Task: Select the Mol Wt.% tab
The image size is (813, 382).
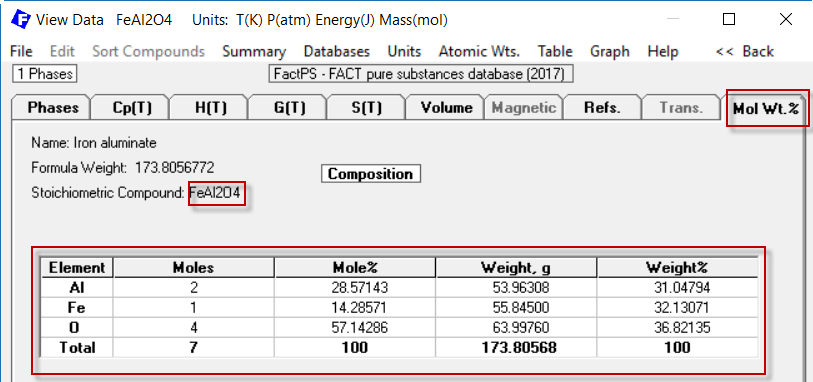Action: (x=765, y=109)
